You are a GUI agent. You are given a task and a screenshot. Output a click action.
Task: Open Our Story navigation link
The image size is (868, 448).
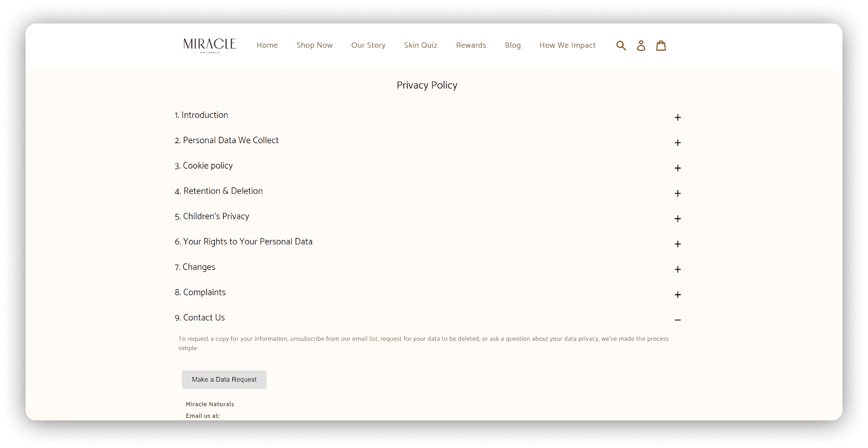(x=368, y=45)
